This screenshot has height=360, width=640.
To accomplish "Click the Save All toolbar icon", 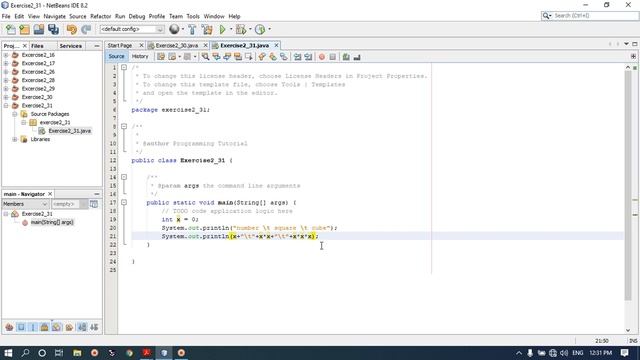I will click(x=53, y=29).
